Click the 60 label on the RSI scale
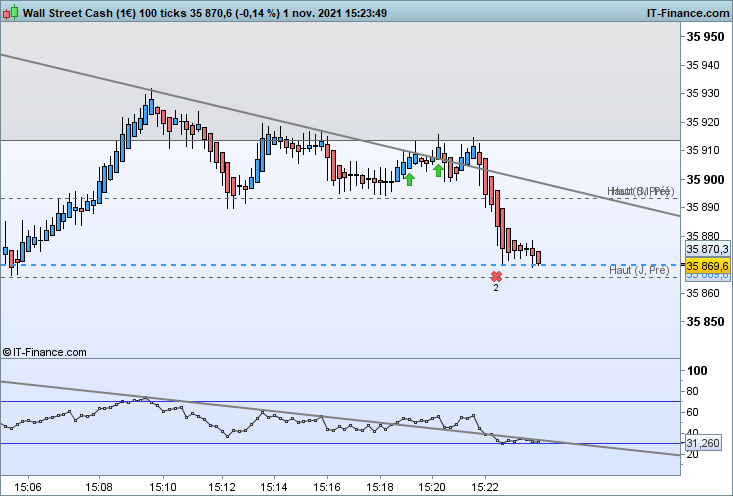The height and width of the screenshot is (496, 733). [x=692, y=412]
